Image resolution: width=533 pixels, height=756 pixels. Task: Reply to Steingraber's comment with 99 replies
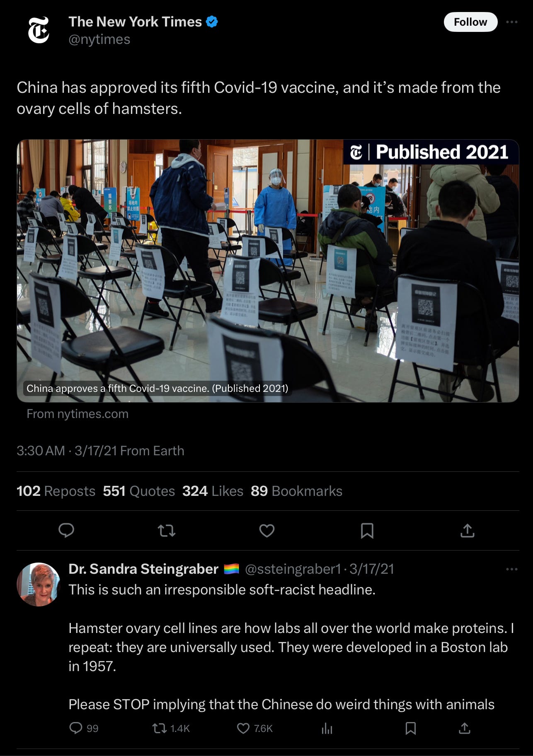point(84,728)
